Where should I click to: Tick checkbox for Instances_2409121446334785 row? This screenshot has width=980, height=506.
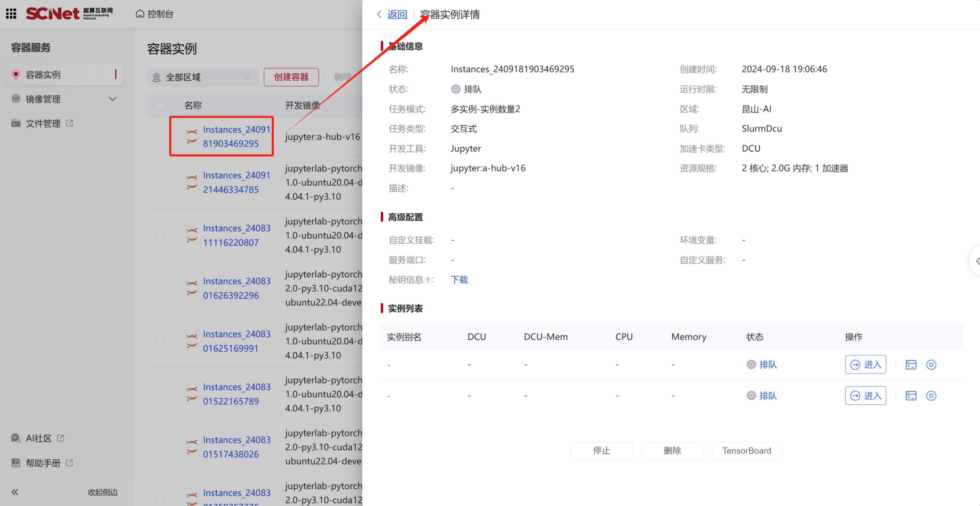tap(160, 183)
